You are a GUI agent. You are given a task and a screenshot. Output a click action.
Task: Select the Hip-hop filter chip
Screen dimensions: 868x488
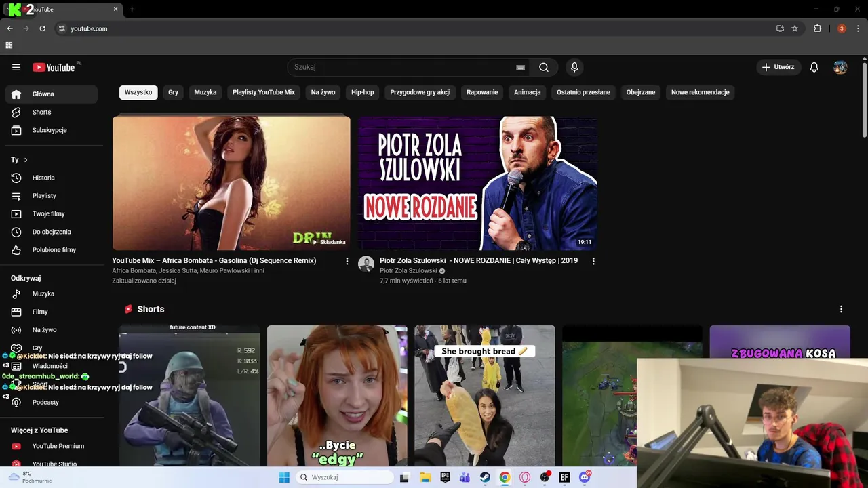click(x=363, y=92)
